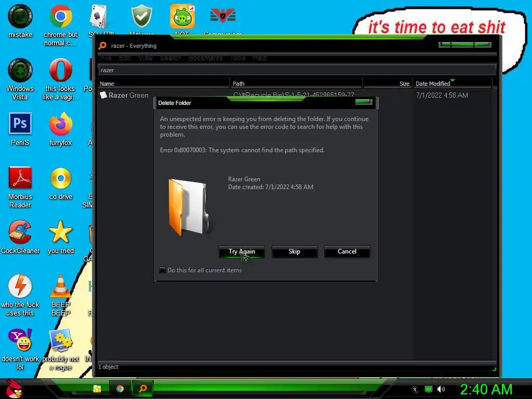The image size is (532, 399).
Task: Click 'Date created: 7/1/2022 4:58 AM' text
Action: coord(270,187)
